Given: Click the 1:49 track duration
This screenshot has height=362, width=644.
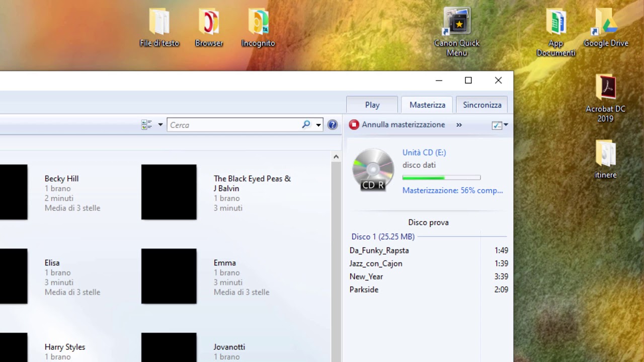Looking at the screenshot, I should pos(501,250).
